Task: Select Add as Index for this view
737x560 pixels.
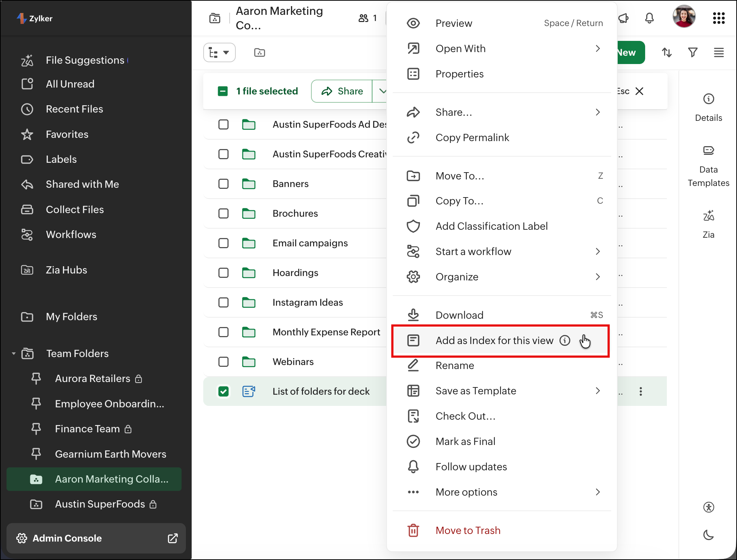Action: [x=494, y=340]
